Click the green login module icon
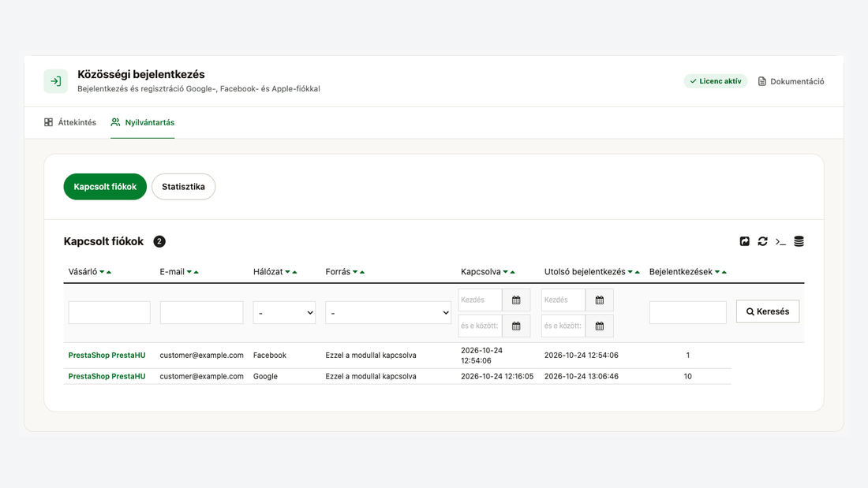This screenshot has width=868, height=488. [56, 81]
